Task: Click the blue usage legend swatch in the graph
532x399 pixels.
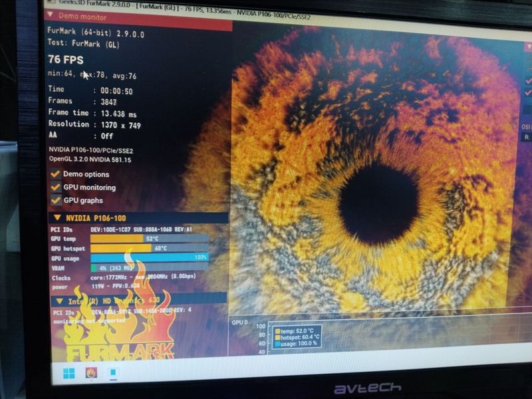Action: 277,344
